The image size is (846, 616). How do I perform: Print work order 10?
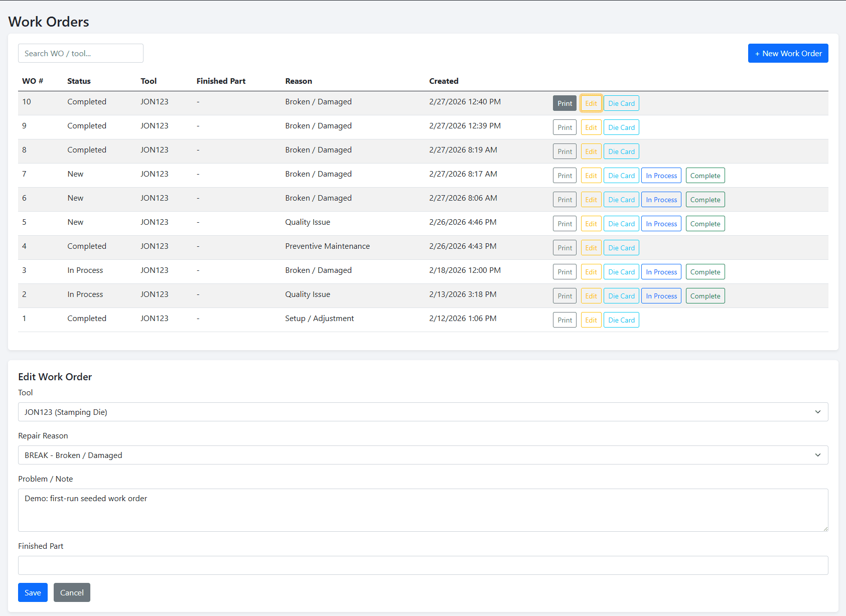565,103
